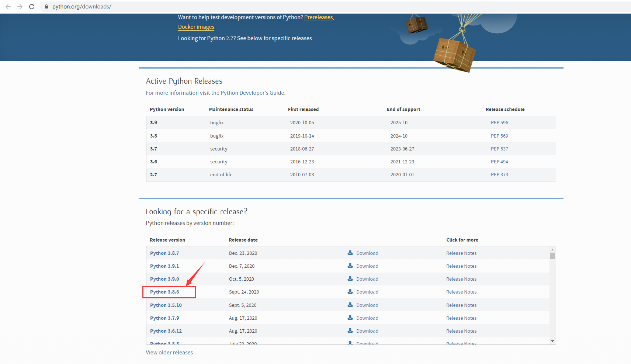
Task: Open the Python 3.6.12 release page
Action: (166, 331)
